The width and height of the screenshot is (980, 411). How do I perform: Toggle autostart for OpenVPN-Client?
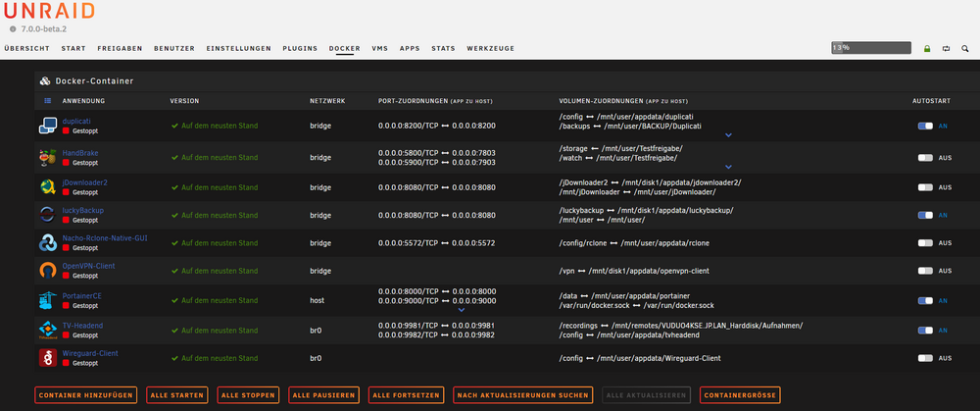click(x=925, y=271)
